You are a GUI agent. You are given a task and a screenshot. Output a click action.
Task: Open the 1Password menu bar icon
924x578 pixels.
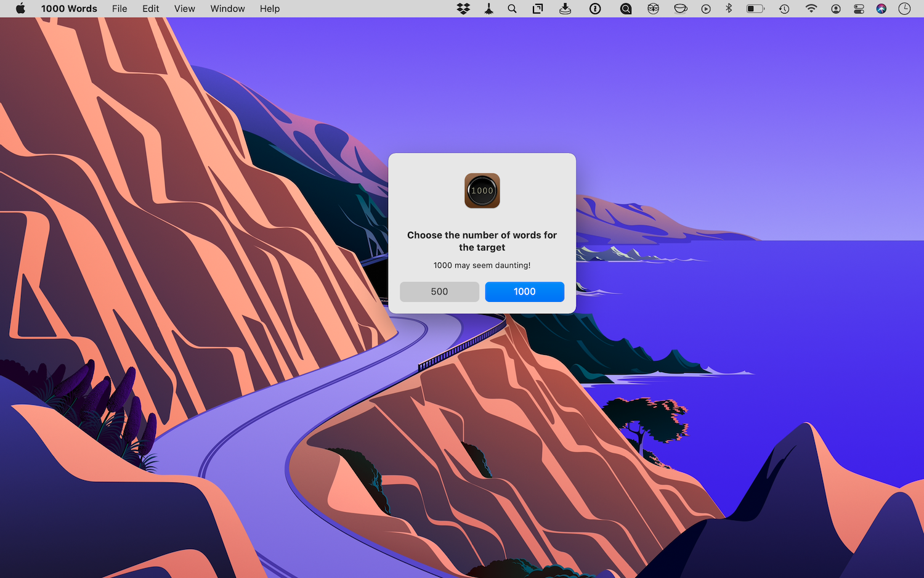pyautogui.click(x=595, y=9)
